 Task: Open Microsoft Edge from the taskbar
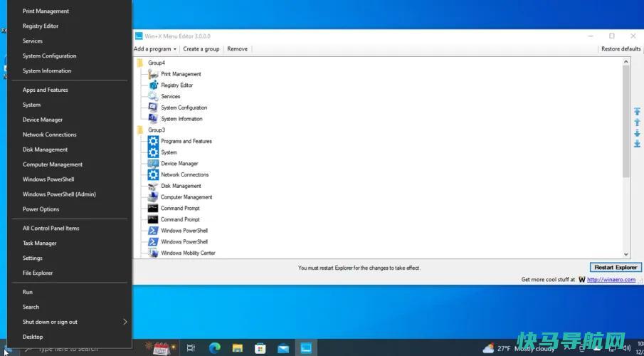pos(214,348)
